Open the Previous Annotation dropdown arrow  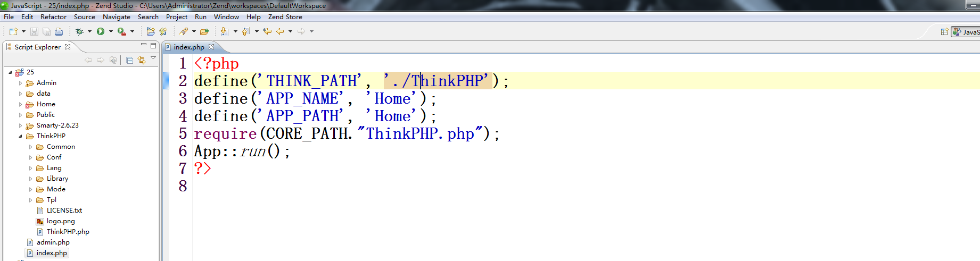coord(257,31)
